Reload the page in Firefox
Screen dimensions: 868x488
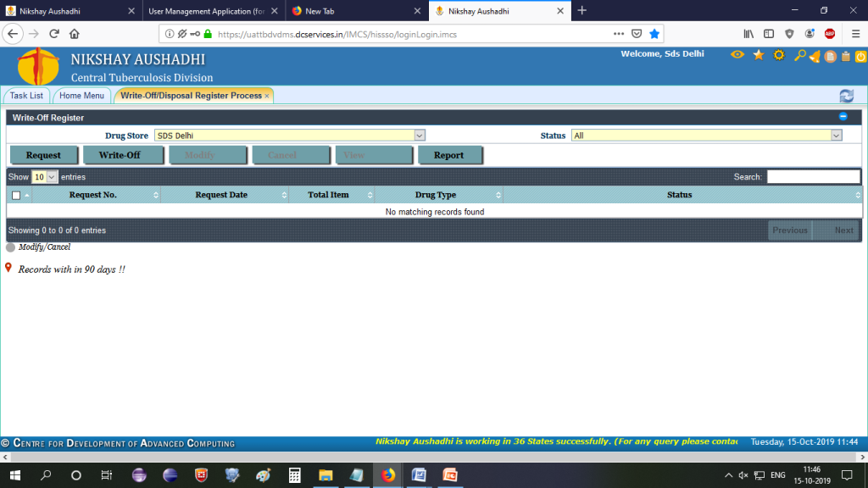[x=54, y=34]
